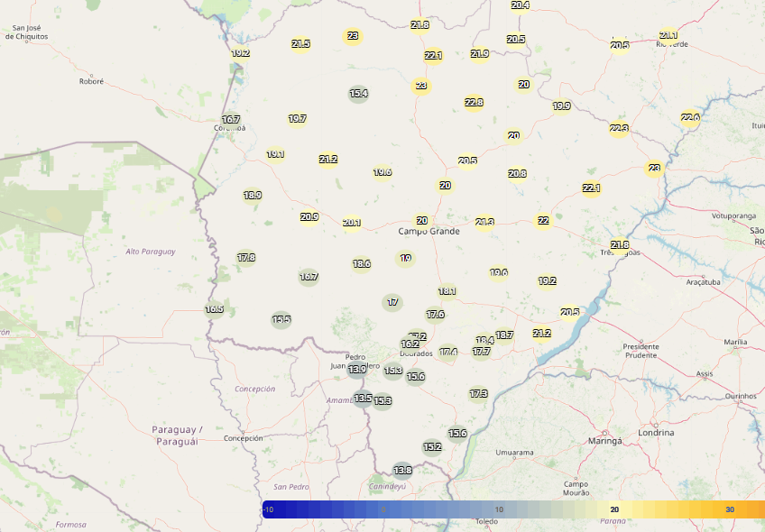
Task: Select the 19.9 station marker
Action: point(561,106)
